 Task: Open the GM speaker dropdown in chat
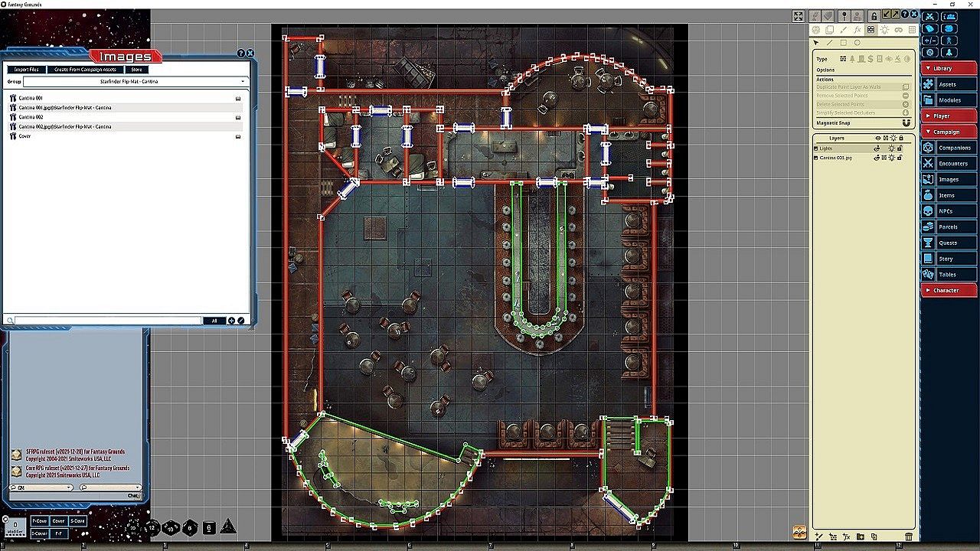pyautogui.click(x=41, y=487)
